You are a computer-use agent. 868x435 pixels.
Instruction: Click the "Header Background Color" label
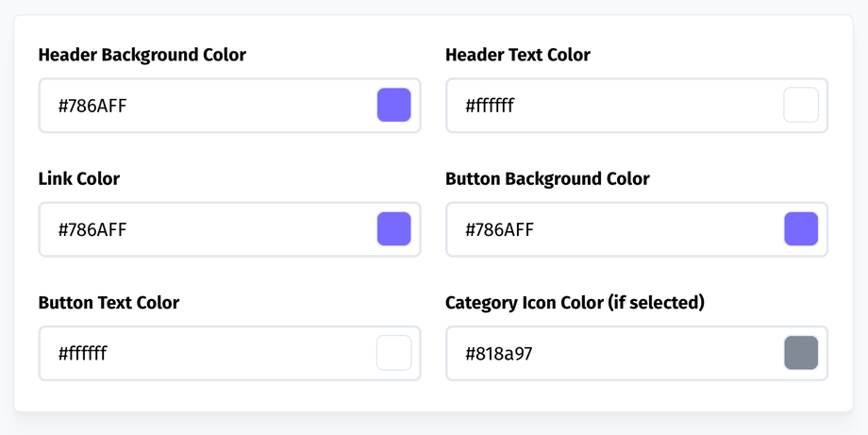[x=142, y=55]
